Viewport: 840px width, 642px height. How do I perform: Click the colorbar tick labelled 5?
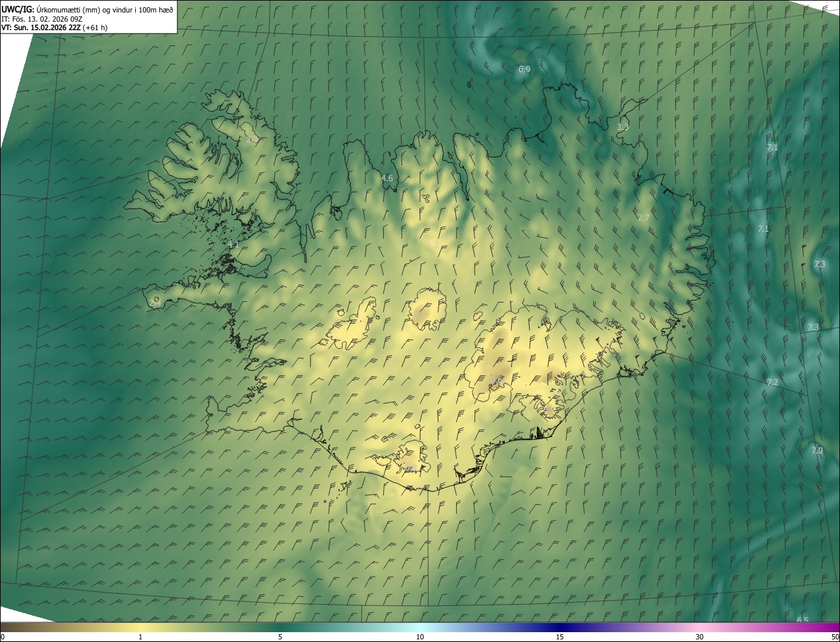click(280, 637)
